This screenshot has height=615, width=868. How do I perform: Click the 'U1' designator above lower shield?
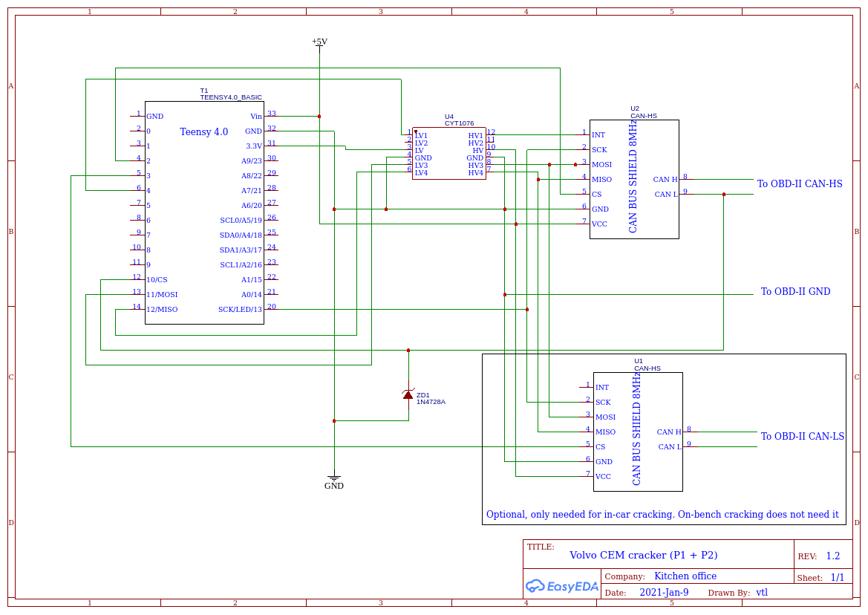pos(639,361)
